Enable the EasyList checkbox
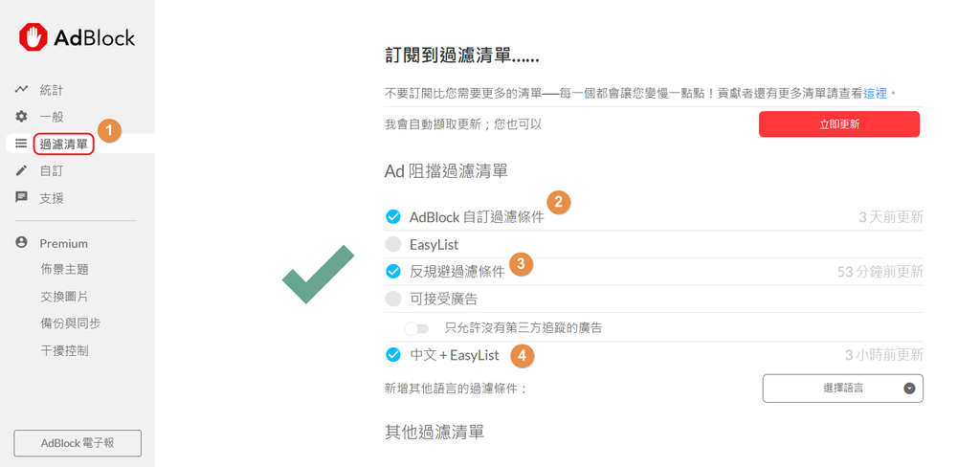Viewport: 980px width, 467px height. click(392, 244)
